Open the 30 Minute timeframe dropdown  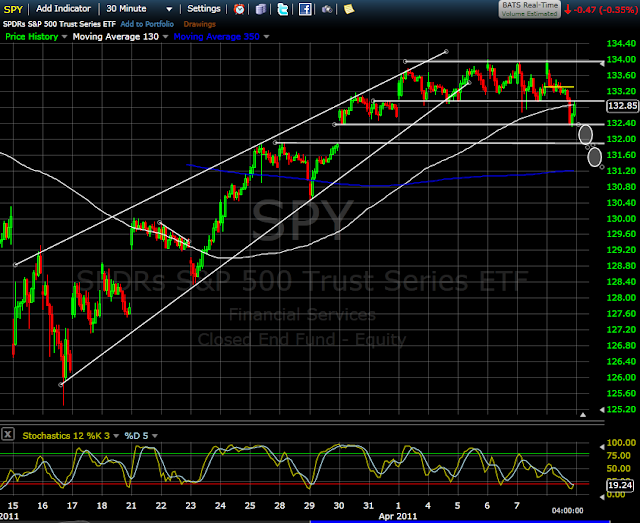(169, 9)
